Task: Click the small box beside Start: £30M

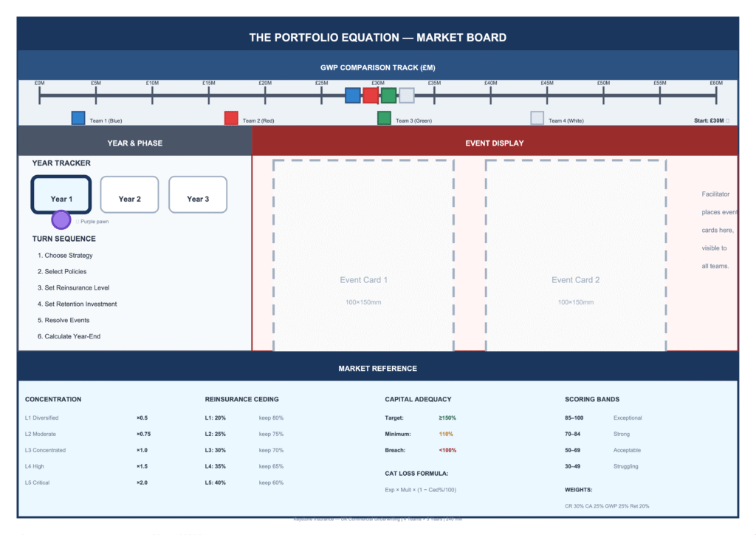Action: tap(727, 120)
